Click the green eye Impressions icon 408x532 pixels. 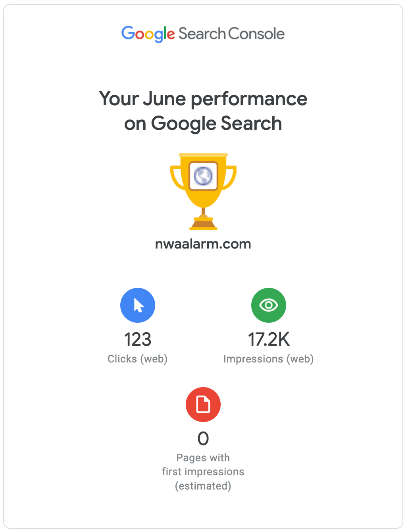coord(269,305)
